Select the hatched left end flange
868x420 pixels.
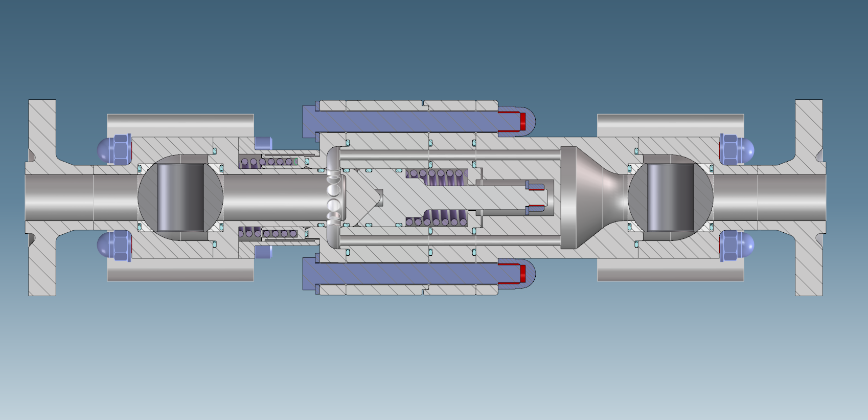[42, 197]
